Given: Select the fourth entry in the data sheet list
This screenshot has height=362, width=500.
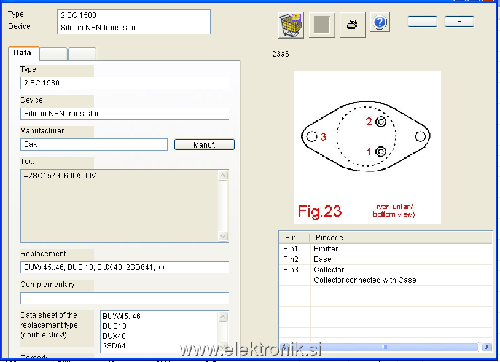Looking at the screenshot, I should 114,346.
